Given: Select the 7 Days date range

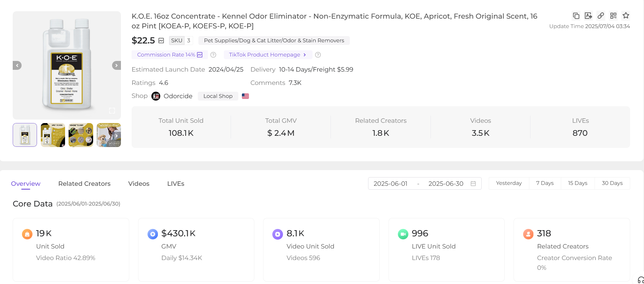Looking at the screenshot, I should (x=545, y=183).
